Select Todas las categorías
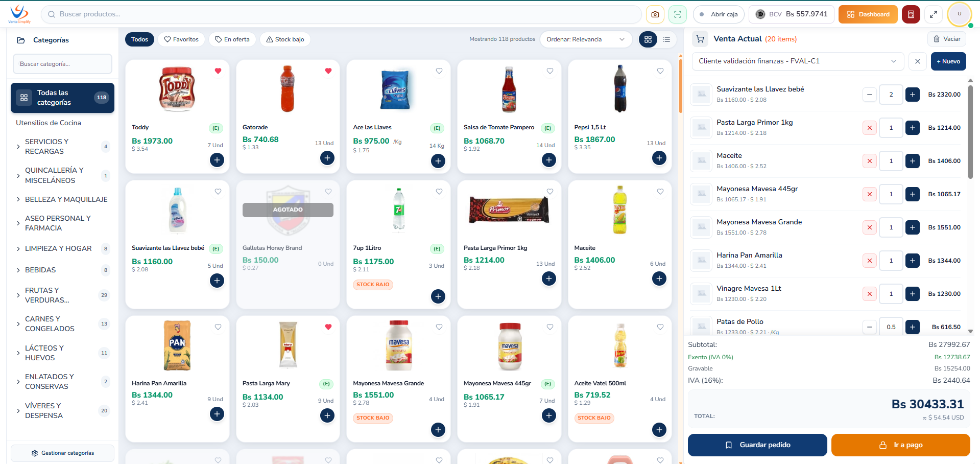The width and height of the screenshot is (980, 464). click(x=62, y=98)
